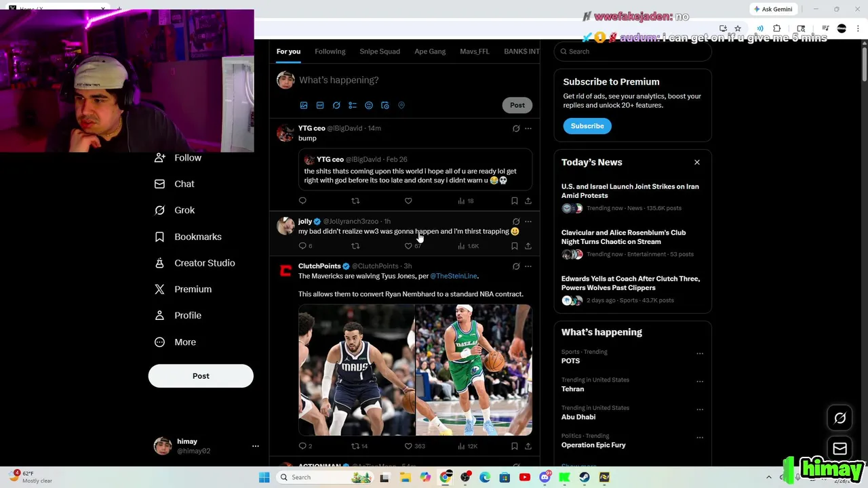This screenshot has width=868, height=488.
Task: View analytics of YTG ceo's post
Action: click(466, 201)
